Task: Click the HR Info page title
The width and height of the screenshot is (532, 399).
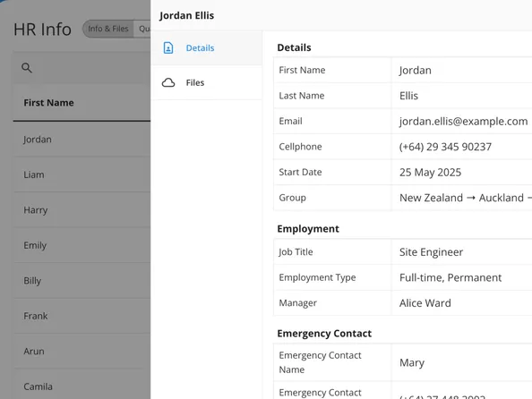Action: point(42,30)
